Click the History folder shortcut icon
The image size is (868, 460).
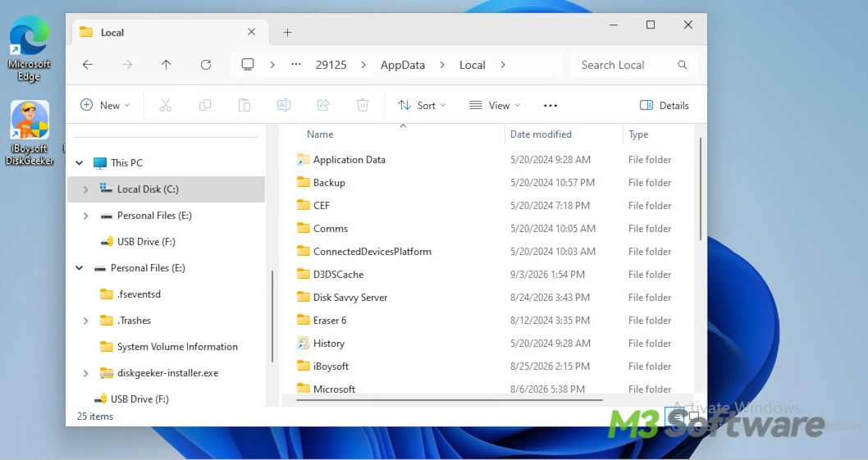[x=303, y=344]
